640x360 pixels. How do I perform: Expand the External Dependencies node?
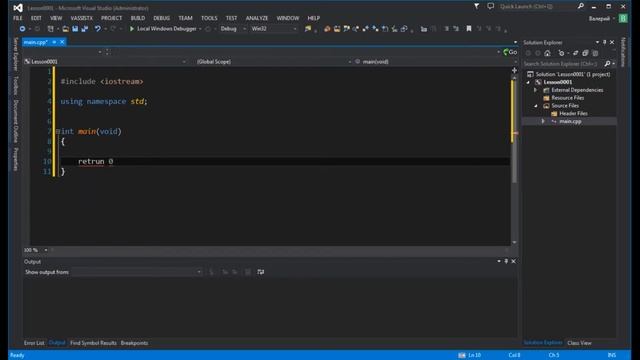coord(536,90)
